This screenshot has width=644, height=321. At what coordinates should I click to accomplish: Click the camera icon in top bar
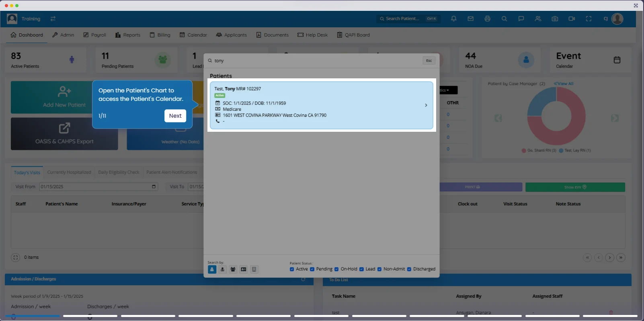click(555, 18)
